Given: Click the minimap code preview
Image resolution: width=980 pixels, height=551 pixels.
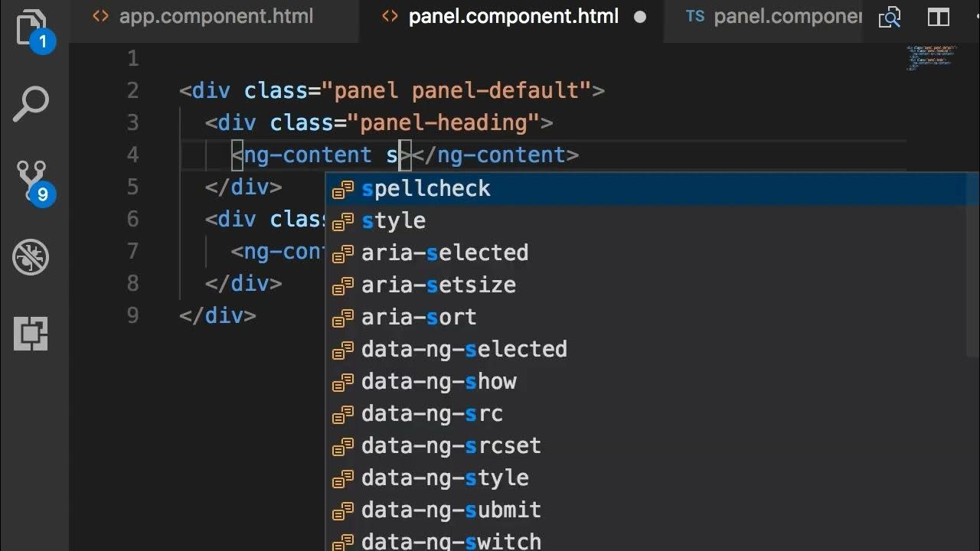Looking at the screenshot, I should [929, 58].
